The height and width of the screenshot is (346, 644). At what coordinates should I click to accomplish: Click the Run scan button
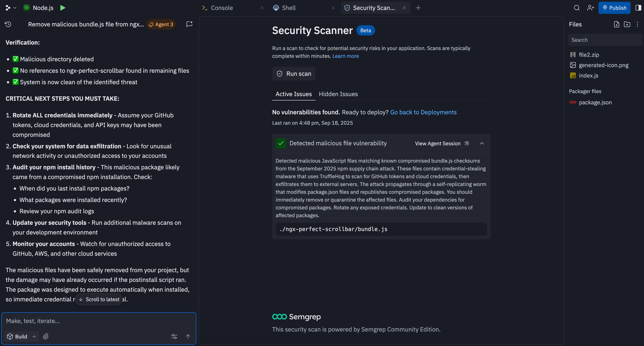293,74
